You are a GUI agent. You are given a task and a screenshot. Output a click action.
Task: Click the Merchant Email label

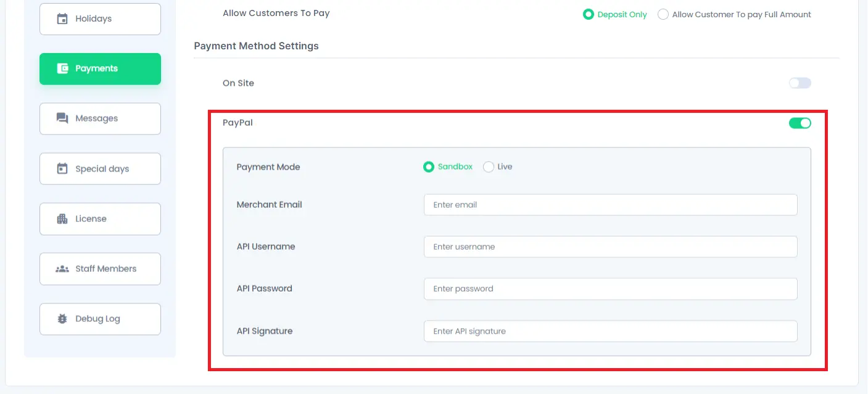pyautogui.click(x=270, y=205)
